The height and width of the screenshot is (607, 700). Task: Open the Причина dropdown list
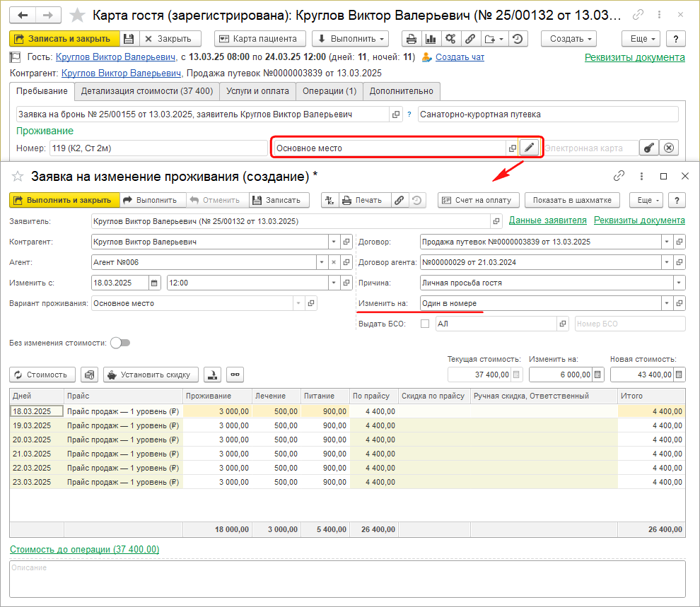679,283
